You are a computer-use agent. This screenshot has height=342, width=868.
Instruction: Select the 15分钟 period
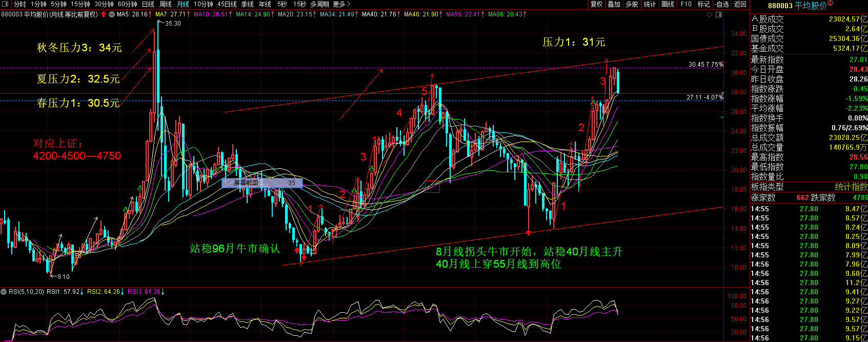point(80,4)
